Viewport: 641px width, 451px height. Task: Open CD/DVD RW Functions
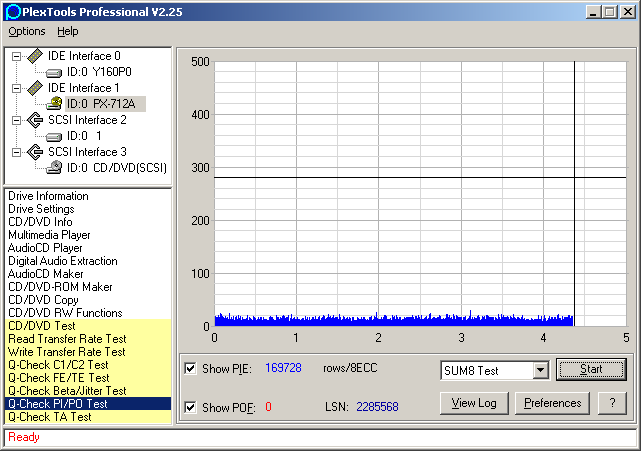click(x=65, y=313)
